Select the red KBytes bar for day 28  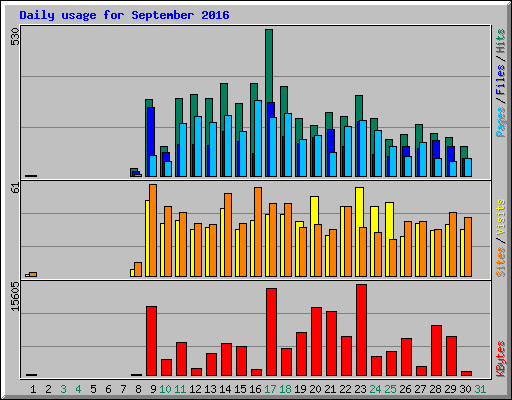[x=436, y=351]
